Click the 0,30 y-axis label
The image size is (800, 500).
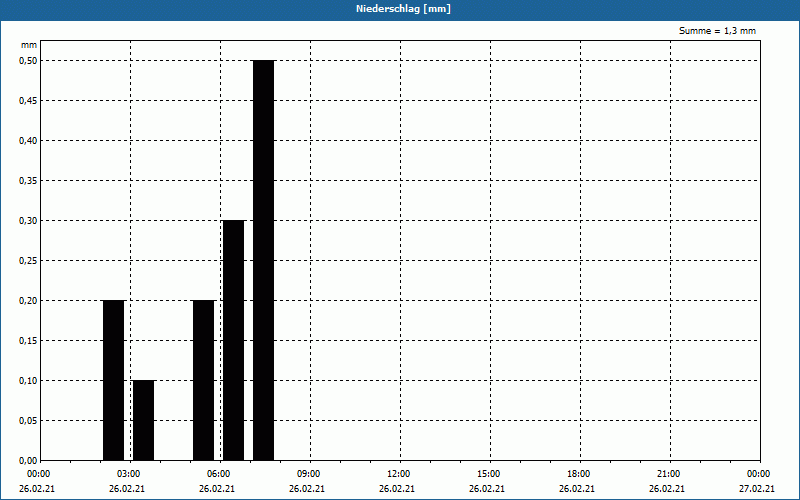coord(28,221)
